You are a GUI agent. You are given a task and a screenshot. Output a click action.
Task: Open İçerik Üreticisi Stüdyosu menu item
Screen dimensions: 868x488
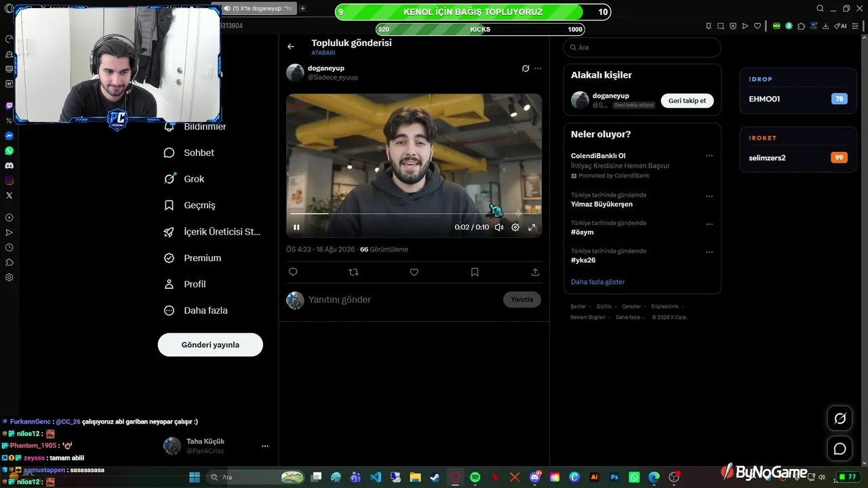(212, 231)
